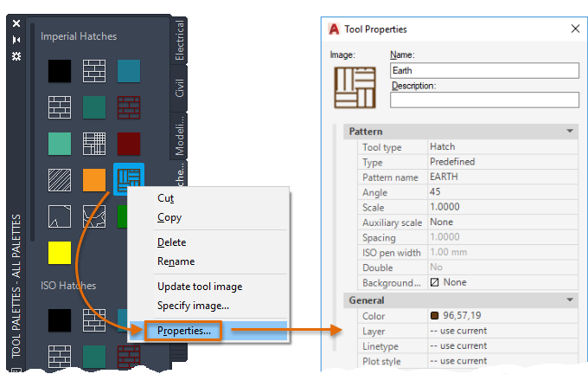The height and width of the screenshot is (387, 588).
Task: Choose the brick hatch left of the teal ISO swatch
Action: click(60, 357)
